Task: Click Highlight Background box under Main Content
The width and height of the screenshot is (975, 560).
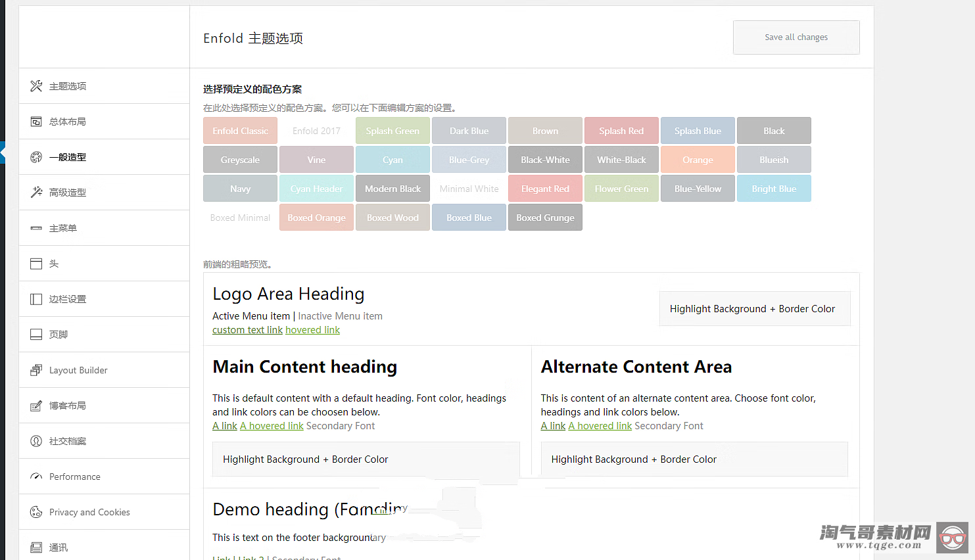Action: click(366, 459)
